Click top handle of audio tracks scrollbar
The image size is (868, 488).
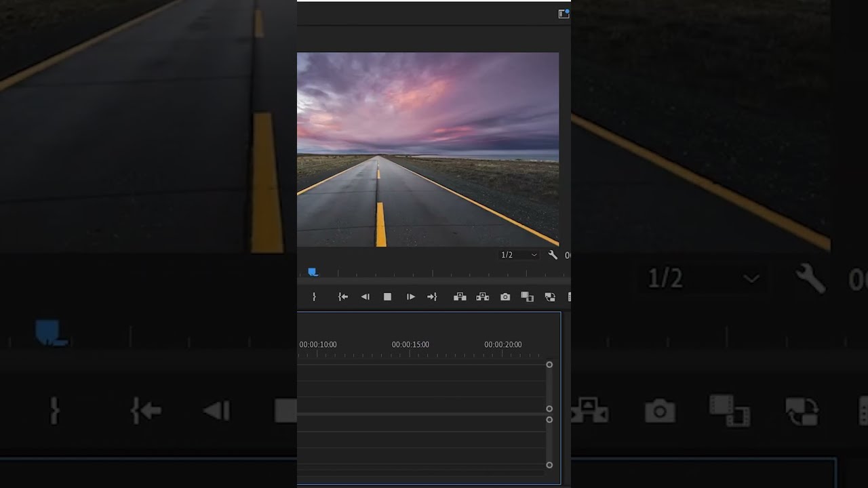pyautogui.click(x=549, y=420)
